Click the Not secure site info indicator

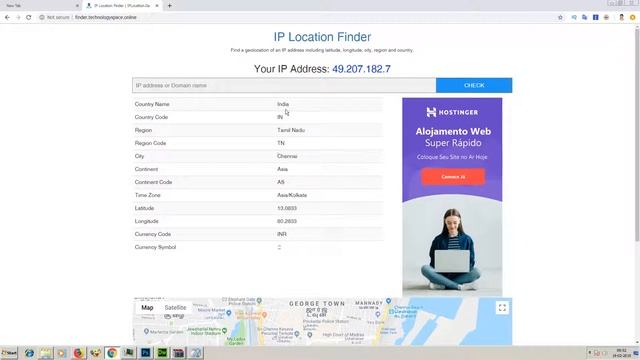coord(54,17)
